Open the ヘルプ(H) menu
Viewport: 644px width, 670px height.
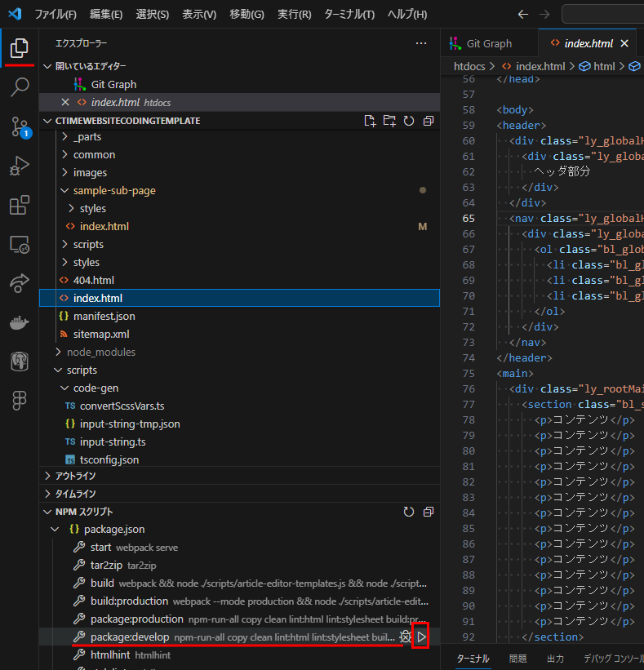tap(406, 14)
